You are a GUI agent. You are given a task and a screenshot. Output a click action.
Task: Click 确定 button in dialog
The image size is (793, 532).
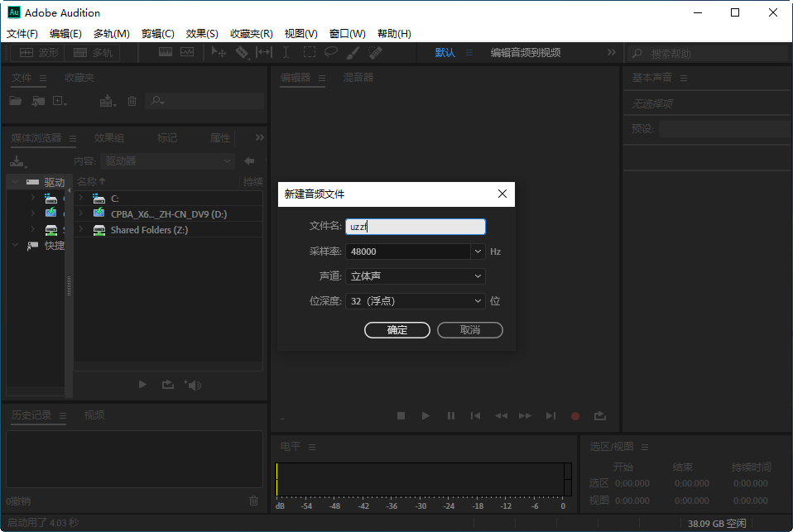[x=397, y=330]
